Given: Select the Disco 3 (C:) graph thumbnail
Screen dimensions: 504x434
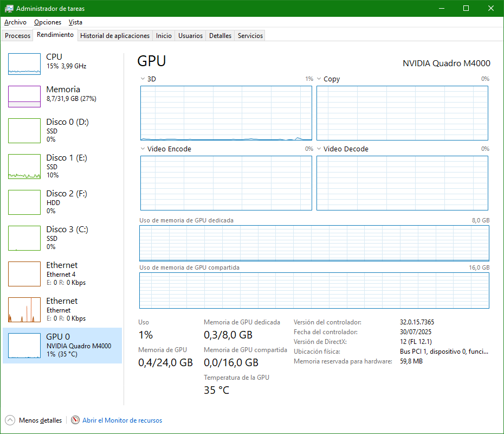Looking at the screenshot, I should (x=24, y=238).
